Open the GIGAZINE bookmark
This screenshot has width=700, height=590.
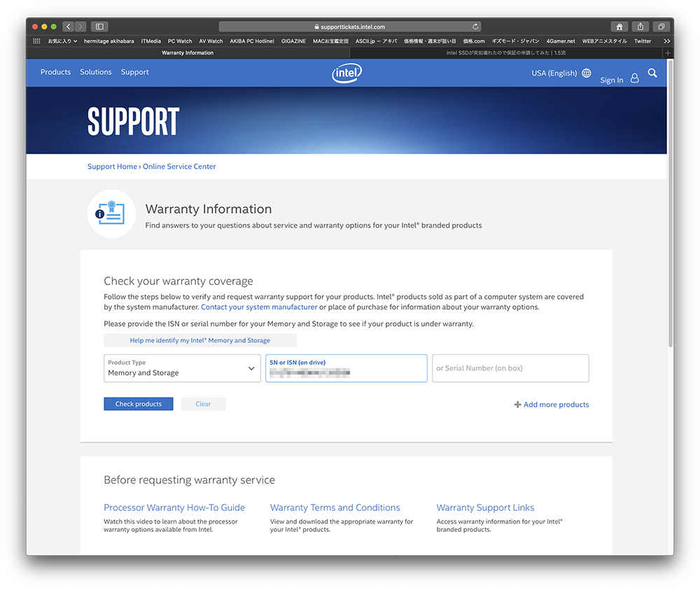[x=293, y=41]
